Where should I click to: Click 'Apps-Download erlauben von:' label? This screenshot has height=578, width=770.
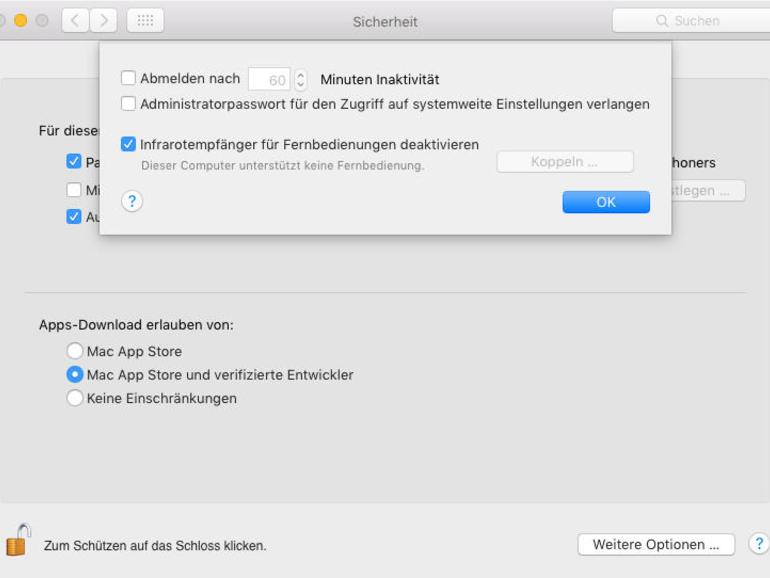click(137, 325)
